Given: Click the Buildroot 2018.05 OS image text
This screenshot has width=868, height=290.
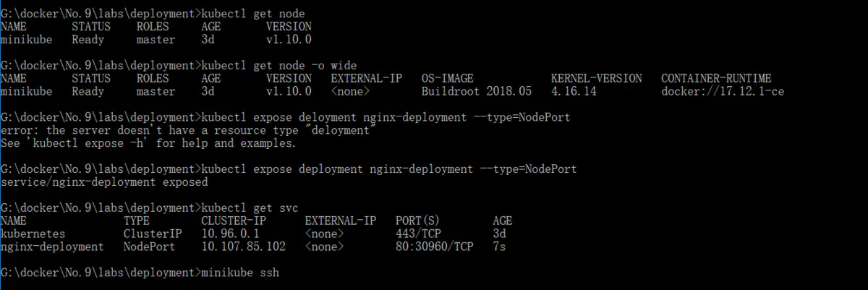Looking at the screenshot, I should tap(476, 92).
